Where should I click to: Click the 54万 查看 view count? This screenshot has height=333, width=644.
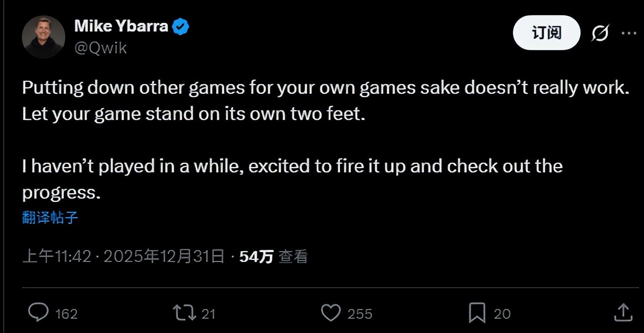[x=273, y=256]
